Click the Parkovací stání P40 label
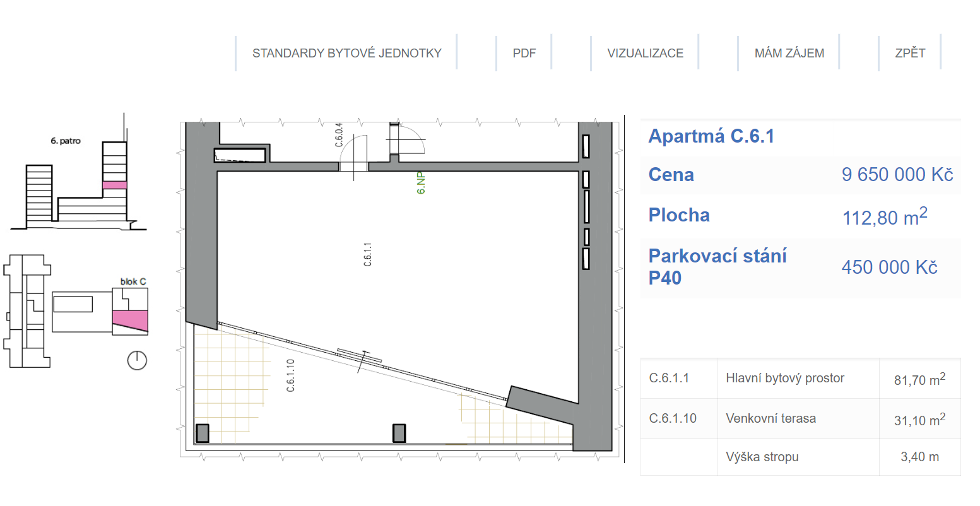Viewport: 980px width, 506px height. point(717,267)
